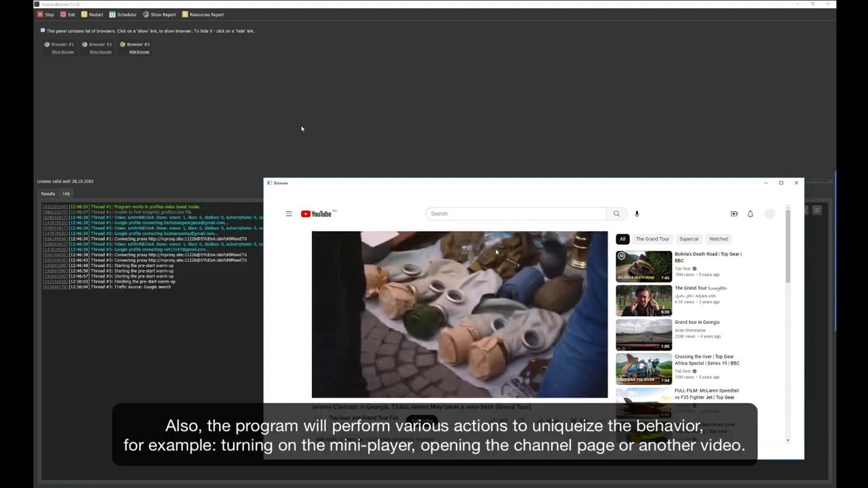Open 'Bolivia's Death Road' video thumbnail
Viewport: 868px width, 488px height.
point(644,266)
